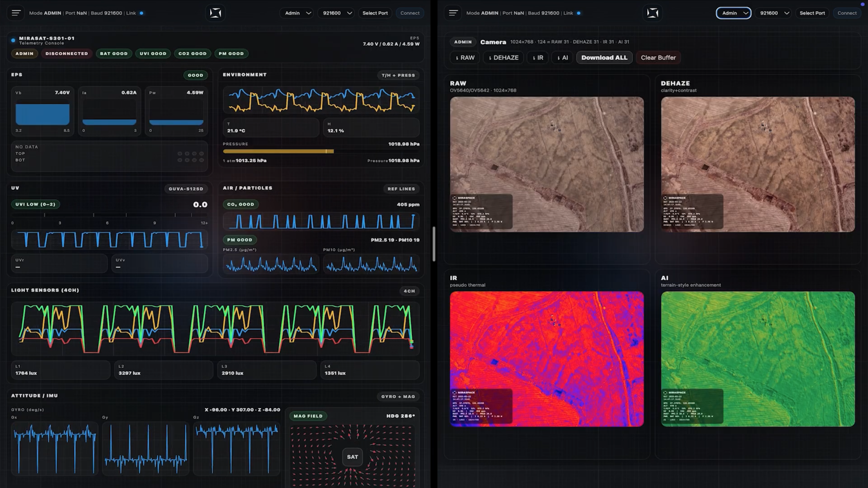Click Clear Buffer button

[x=658, y=58]
